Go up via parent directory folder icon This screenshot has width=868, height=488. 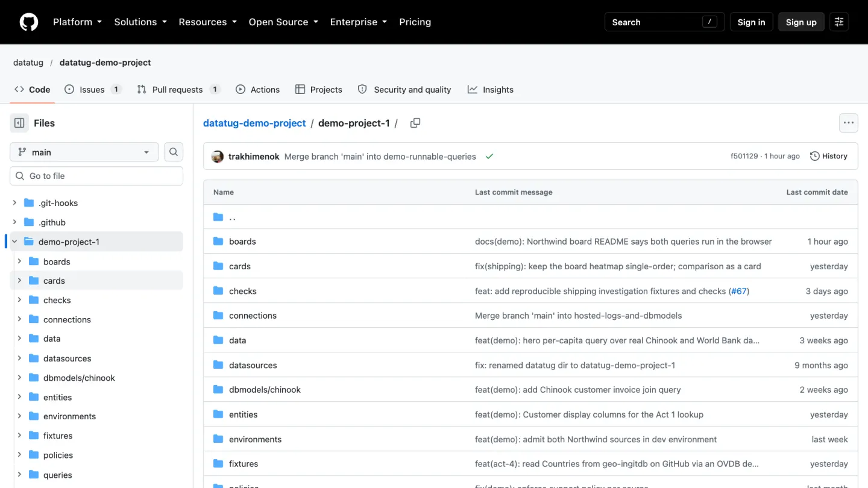coord(218,217)
